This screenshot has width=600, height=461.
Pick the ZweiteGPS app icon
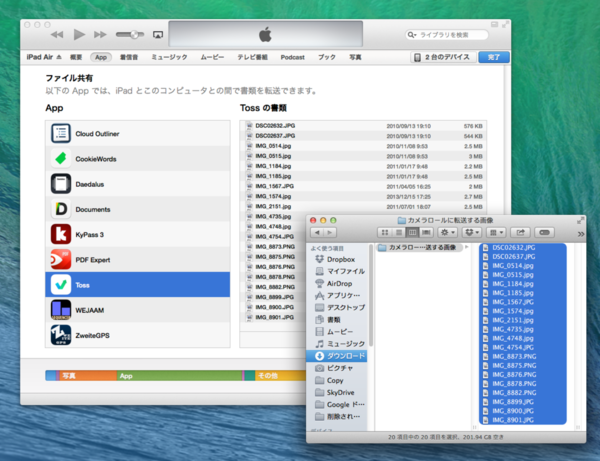[61, 335]
